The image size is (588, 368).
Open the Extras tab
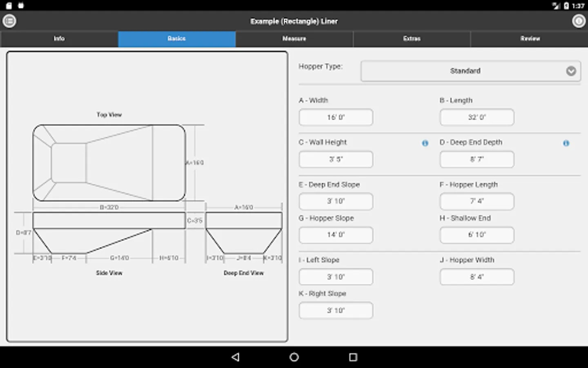pos(412,38)
